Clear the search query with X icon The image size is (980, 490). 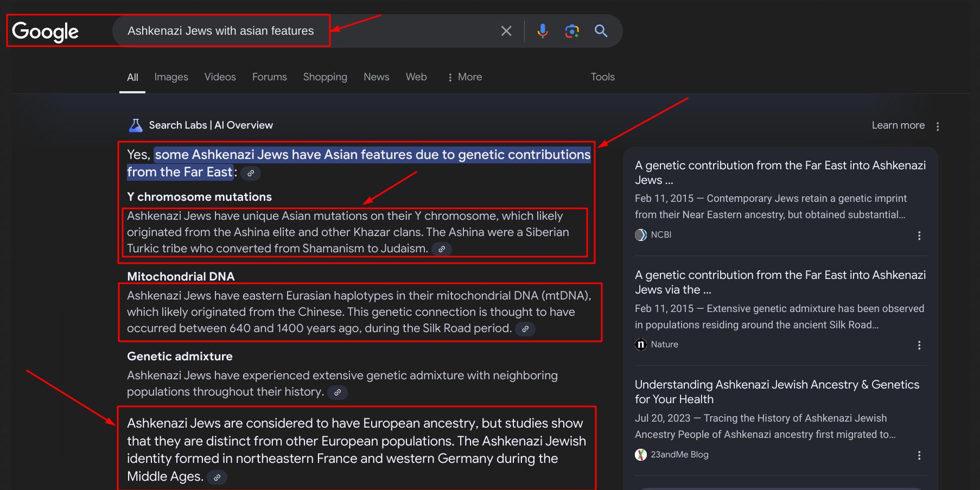point(506,31)
